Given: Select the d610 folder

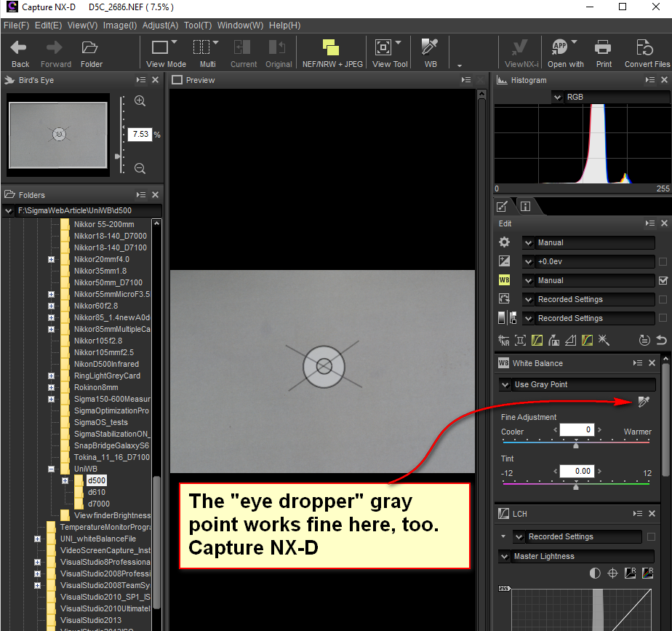Looking at the screenshot, I should [x=97, y=492].
